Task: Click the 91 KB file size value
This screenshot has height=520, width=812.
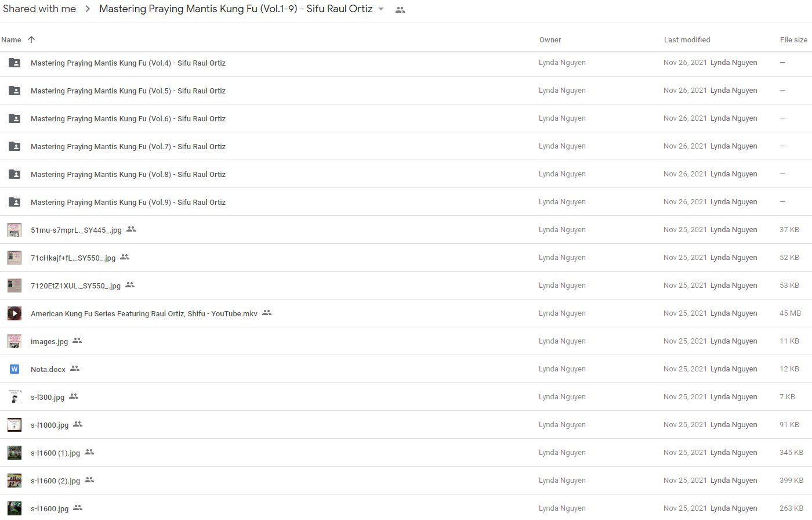Action: coord(789,424)
